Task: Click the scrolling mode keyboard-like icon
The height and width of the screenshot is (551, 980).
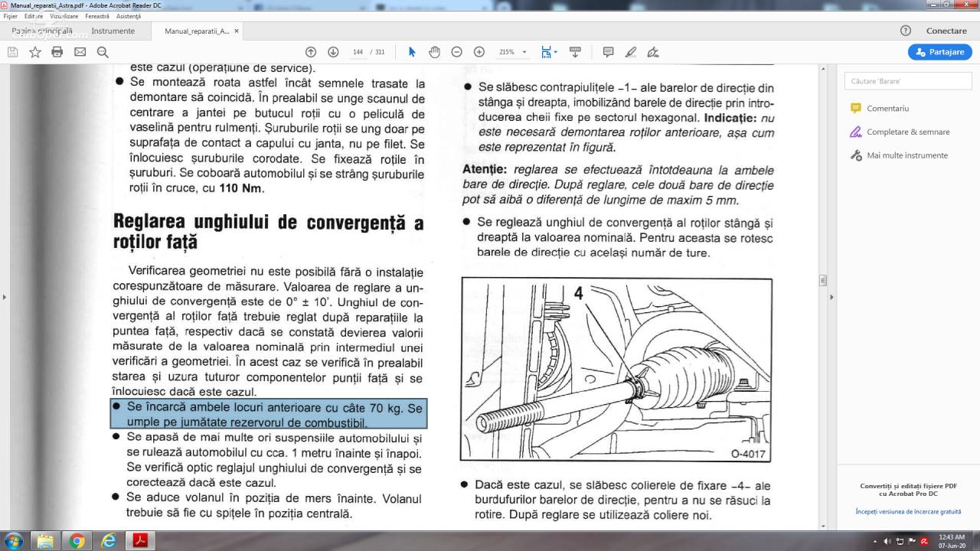Action: pos(575,52)
